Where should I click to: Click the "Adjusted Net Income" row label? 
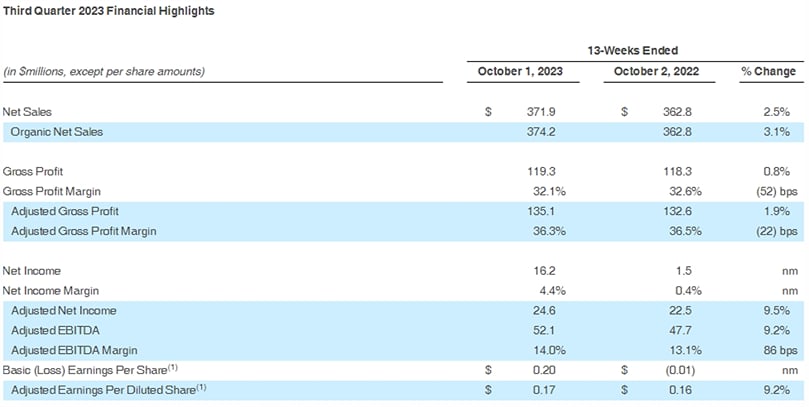pyautogui.click(x=63, y=311)
